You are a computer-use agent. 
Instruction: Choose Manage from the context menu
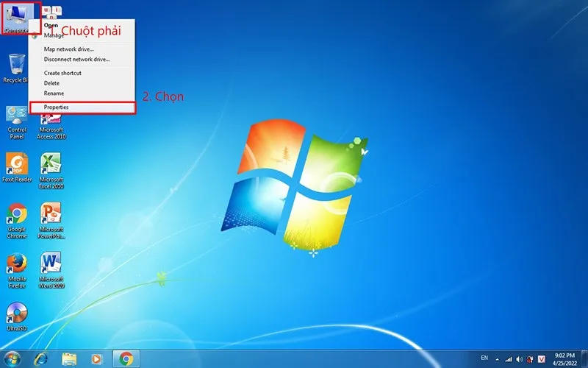[x=54, y=35]
